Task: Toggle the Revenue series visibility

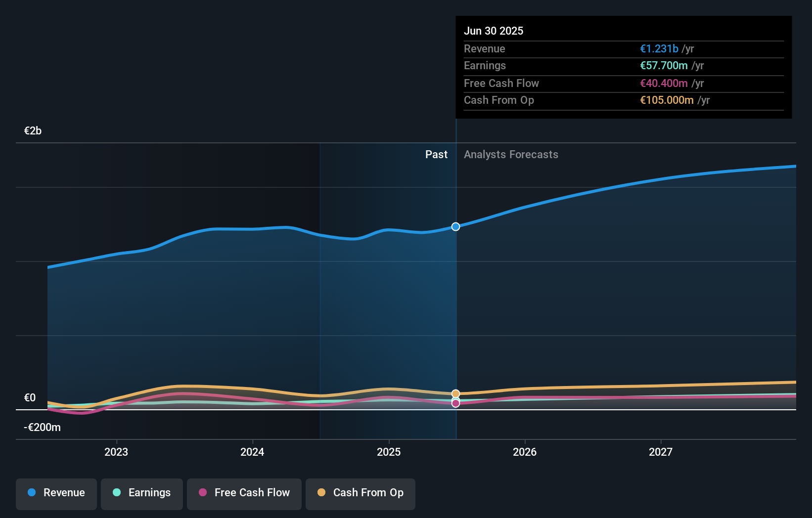Action: (56, 494)
